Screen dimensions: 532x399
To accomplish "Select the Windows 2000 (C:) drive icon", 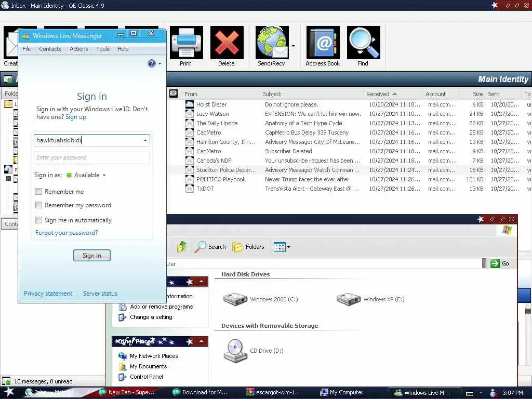I will coord(235,299).
